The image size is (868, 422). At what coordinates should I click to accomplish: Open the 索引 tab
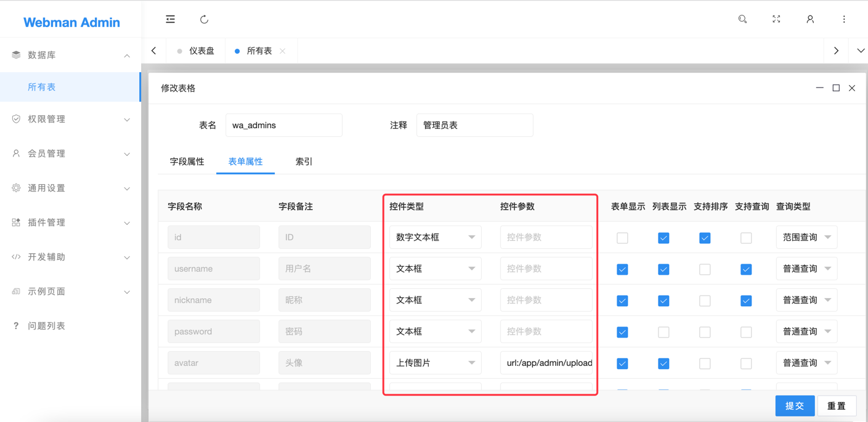pos(304,161)
